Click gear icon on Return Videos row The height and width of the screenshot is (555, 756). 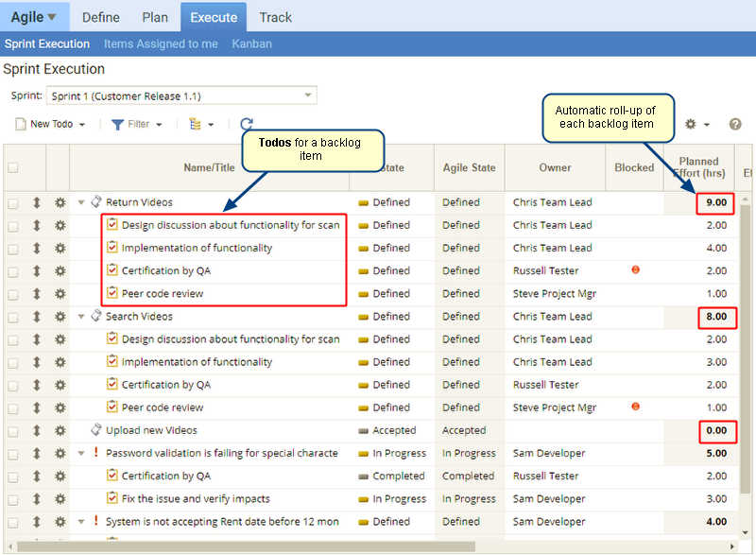(60, 202)
